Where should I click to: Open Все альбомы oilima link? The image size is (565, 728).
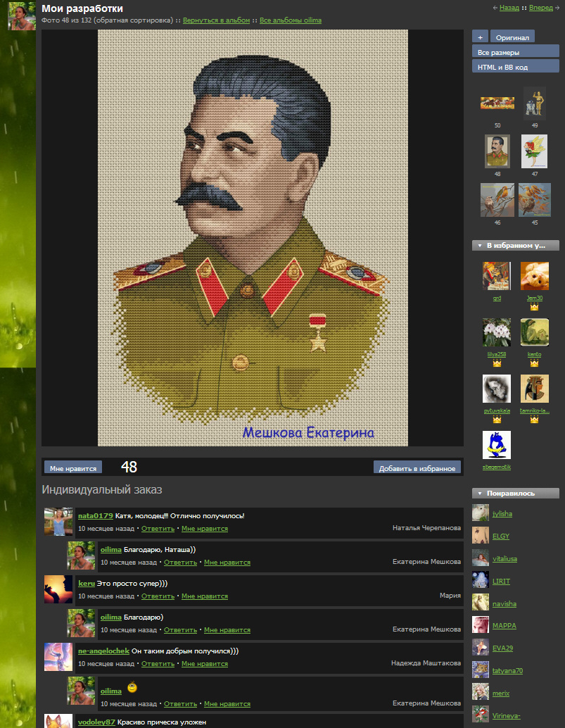[x=291, y=20]
